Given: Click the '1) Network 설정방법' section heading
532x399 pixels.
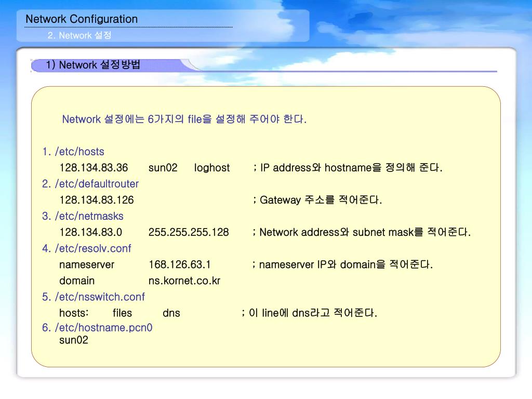Looking at the screenshot, I should point(93,64).
